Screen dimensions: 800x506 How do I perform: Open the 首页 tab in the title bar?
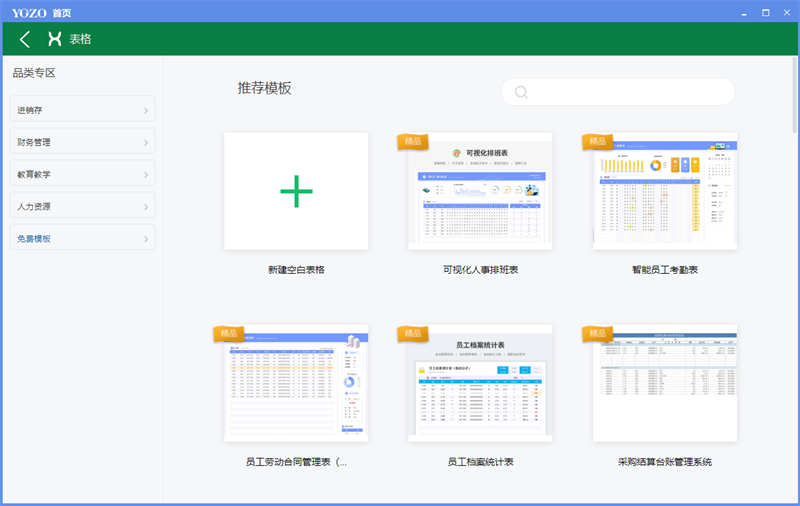62,12
